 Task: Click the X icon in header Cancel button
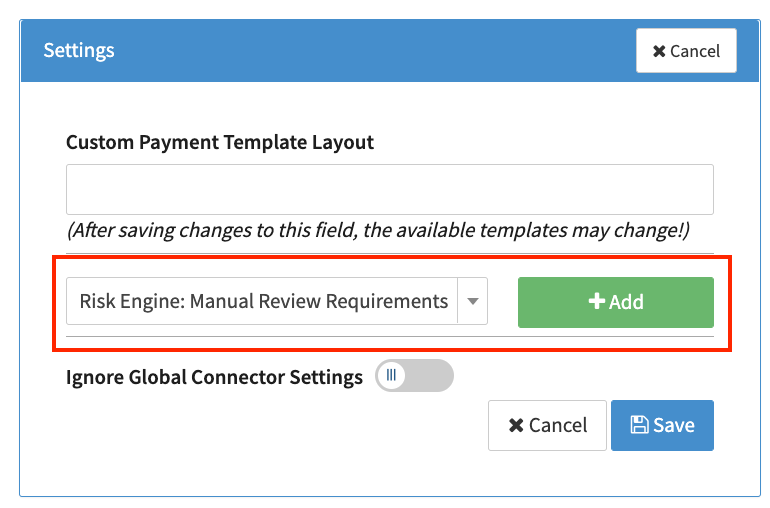coord(659,51)
